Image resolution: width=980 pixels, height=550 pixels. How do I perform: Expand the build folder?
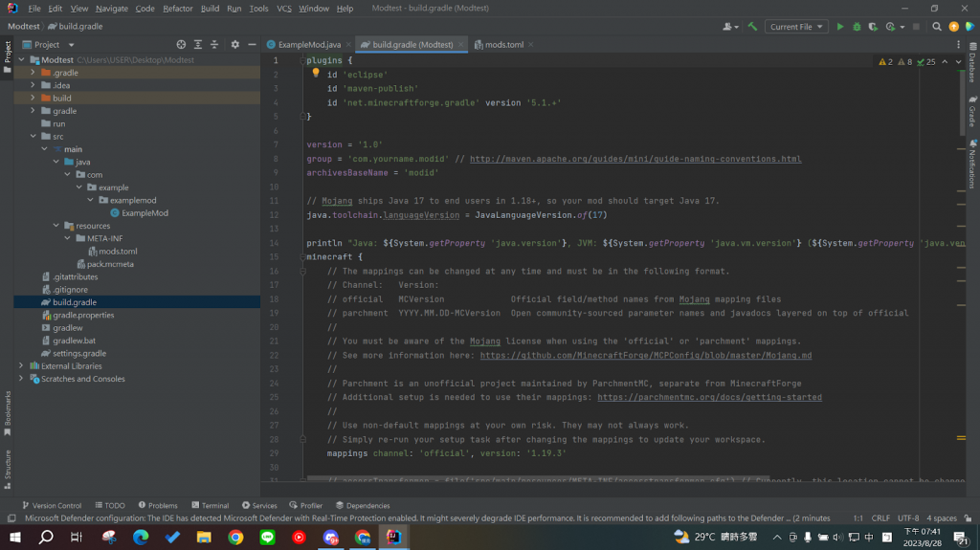[33, 99]
